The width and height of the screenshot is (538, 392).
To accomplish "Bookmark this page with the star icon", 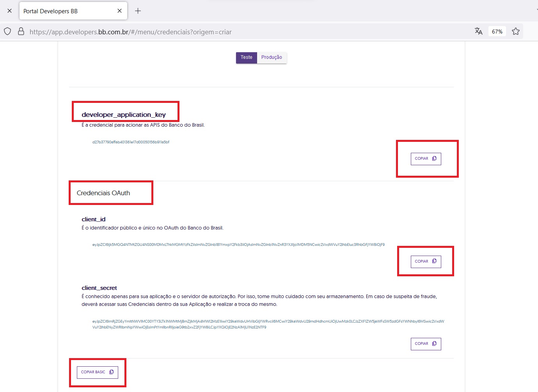I will point(515,32).
